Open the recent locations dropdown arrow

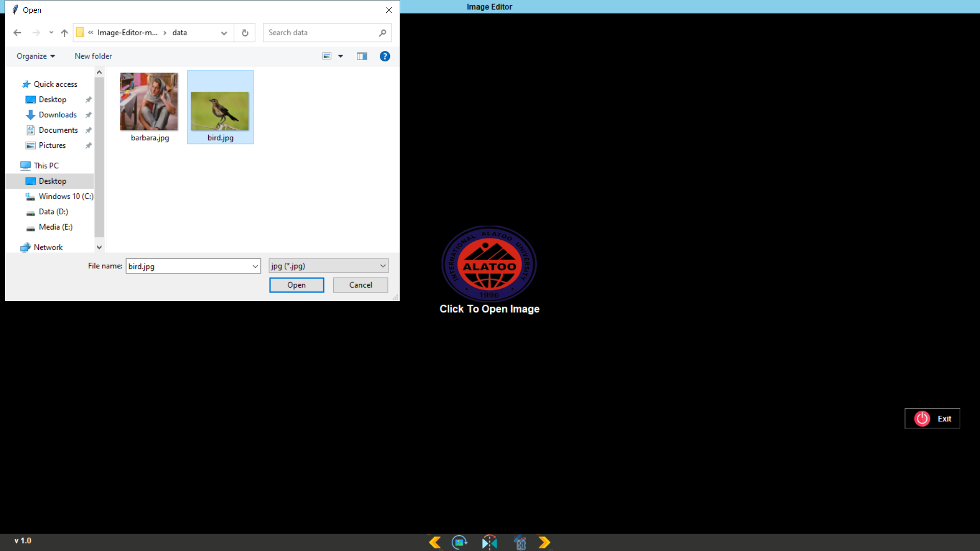(51, 33)
